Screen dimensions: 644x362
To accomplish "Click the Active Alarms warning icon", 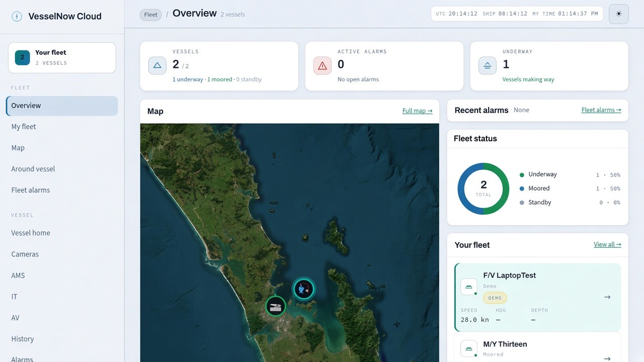I will [322, 65].
